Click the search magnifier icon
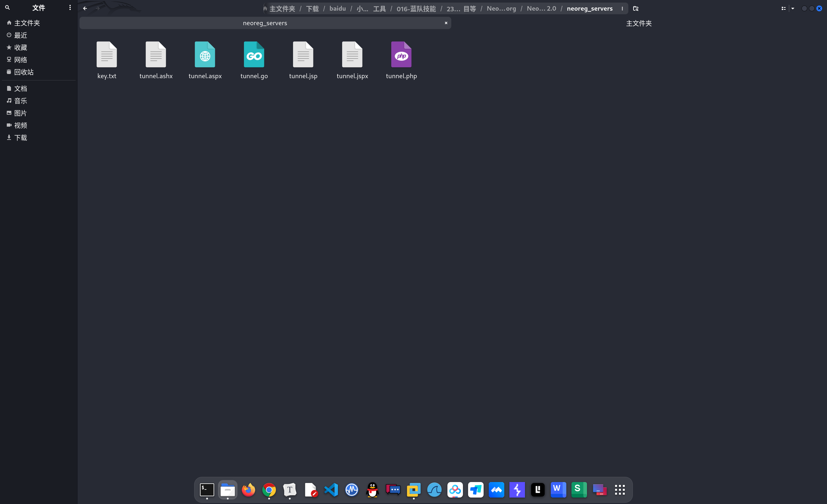The width and height of the screenshot is (827, 504). tap(7, 7)
